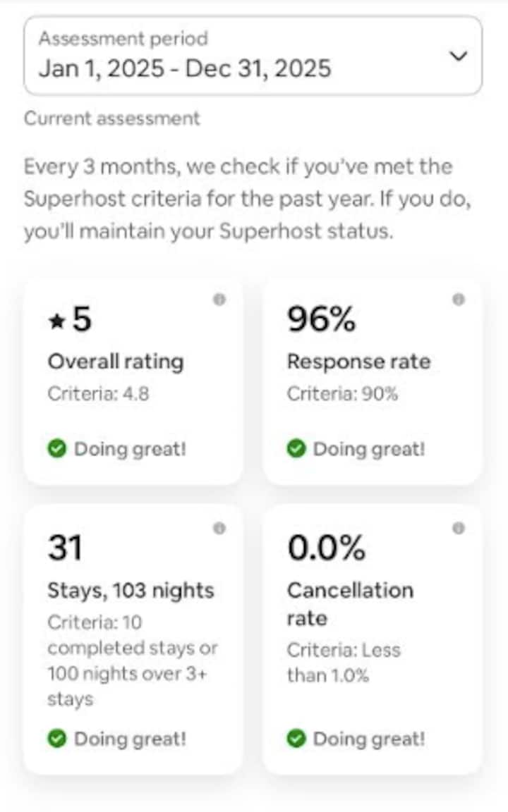This screenshot has width=508, height=812.
Task: Click green checkmark on Stays card
Action: coord(57,739)
